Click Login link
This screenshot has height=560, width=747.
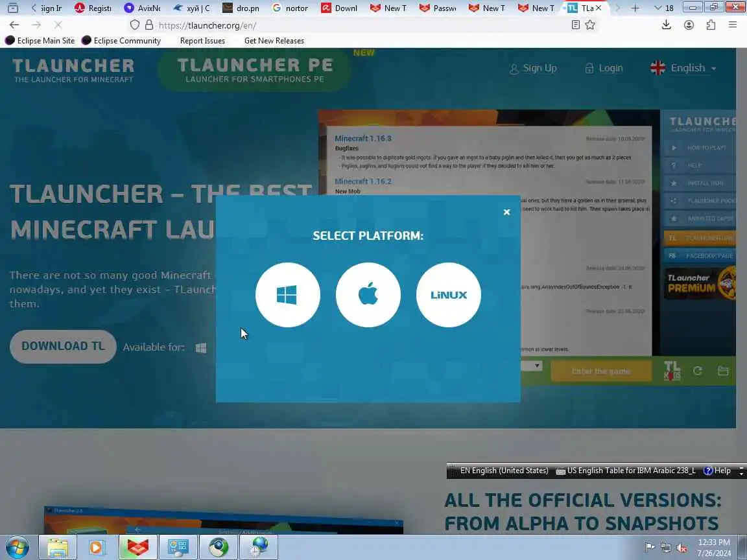click(604, 68)
